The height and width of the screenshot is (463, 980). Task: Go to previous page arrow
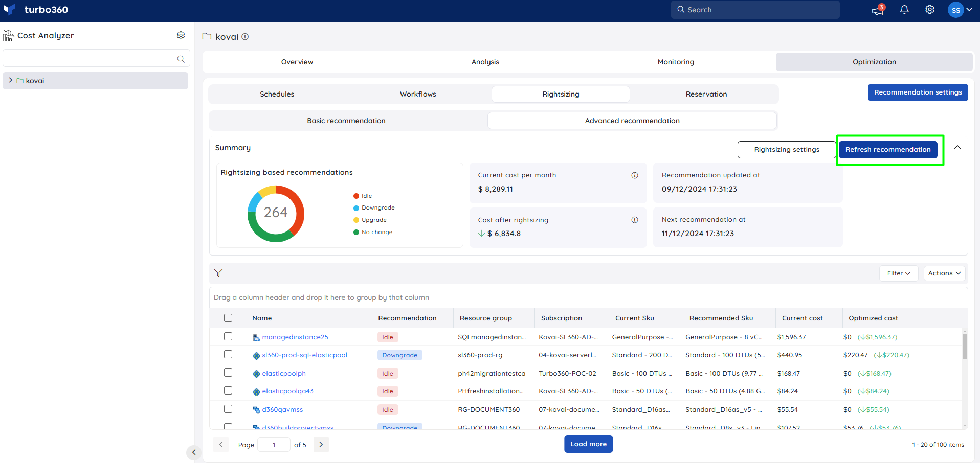(220, 445)
